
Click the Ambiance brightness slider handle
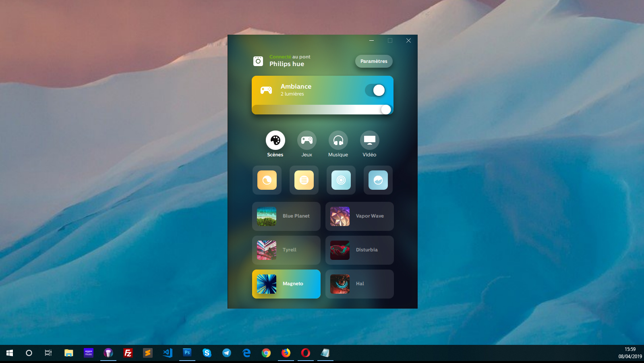386,110
